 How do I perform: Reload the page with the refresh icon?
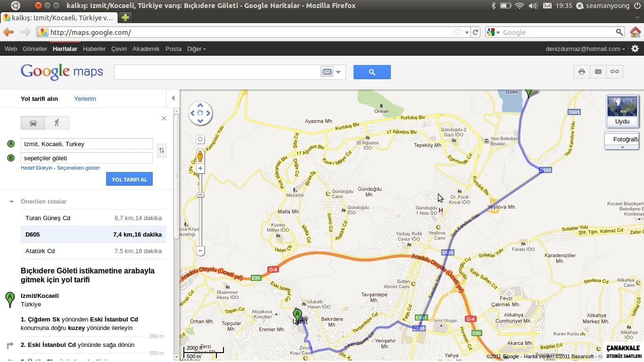476,32
